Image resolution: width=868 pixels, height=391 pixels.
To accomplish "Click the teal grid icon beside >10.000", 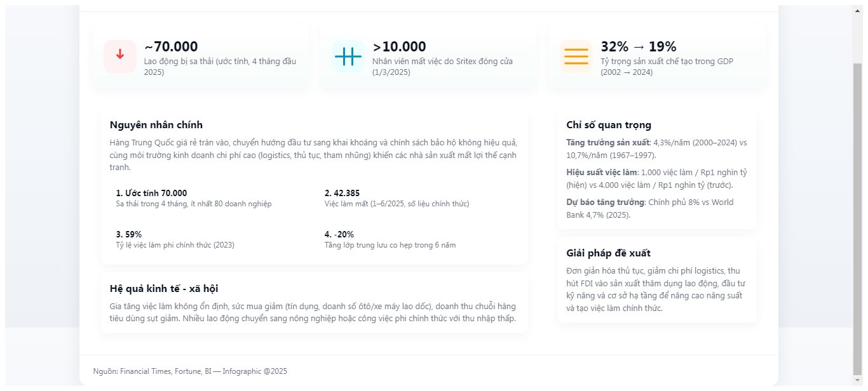I will (x=348, y=56).
